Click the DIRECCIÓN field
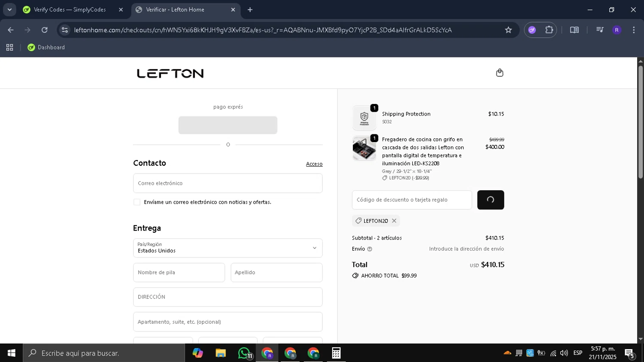This screenshot has height=362, width=644. (228, 297)
